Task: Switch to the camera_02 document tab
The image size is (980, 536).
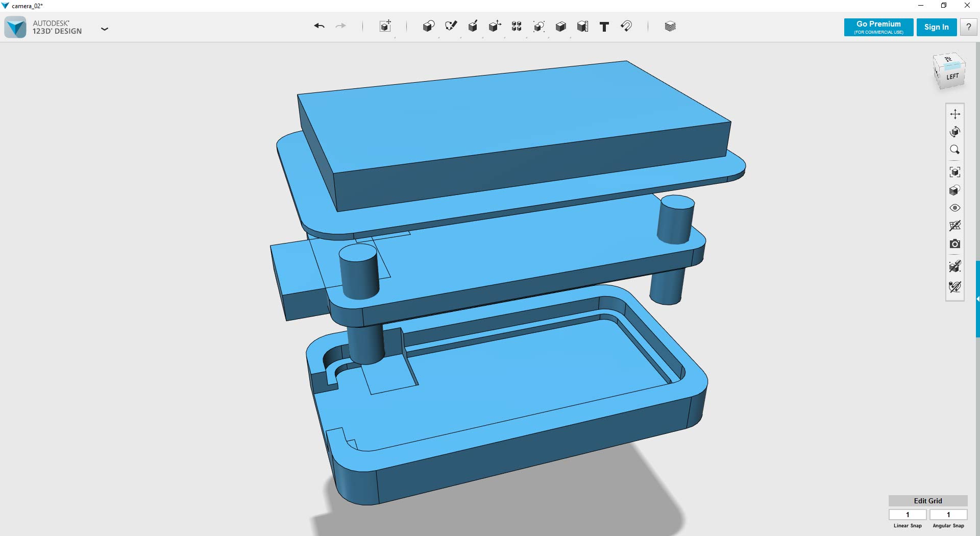Action: [24, 6]
